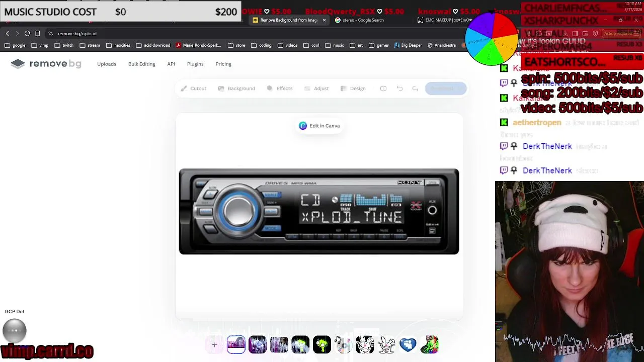Select the blue heart people thumbnail
The height and width of the screenshot is (362, 644).
[408, 345]
